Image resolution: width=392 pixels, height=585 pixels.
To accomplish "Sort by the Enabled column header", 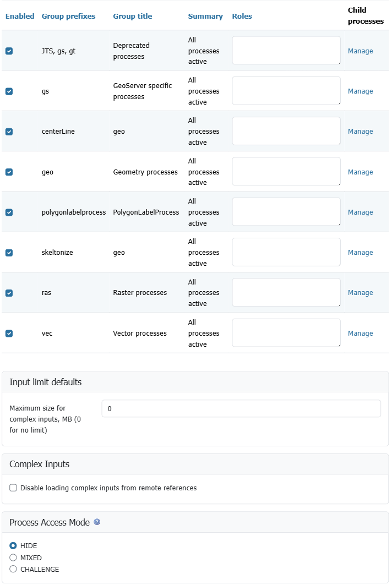I will click(20, 17).
